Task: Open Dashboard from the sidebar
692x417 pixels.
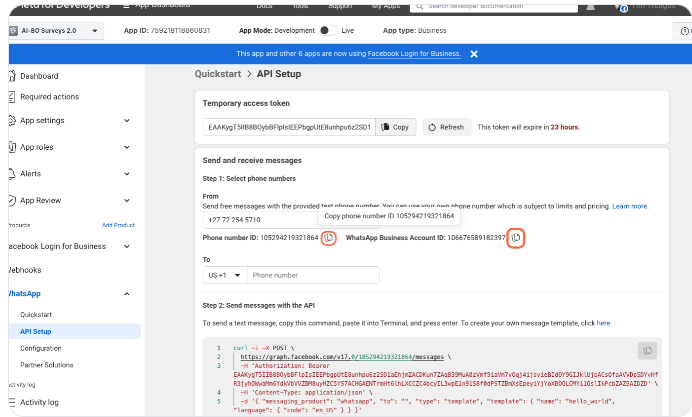Action: coord(39,76)
